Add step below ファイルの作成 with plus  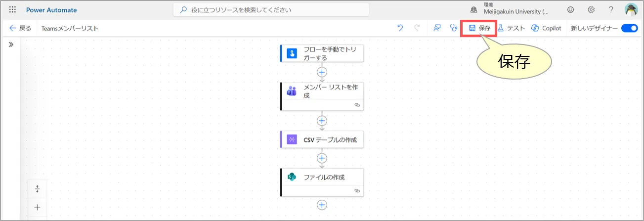[x=322, y=205]
